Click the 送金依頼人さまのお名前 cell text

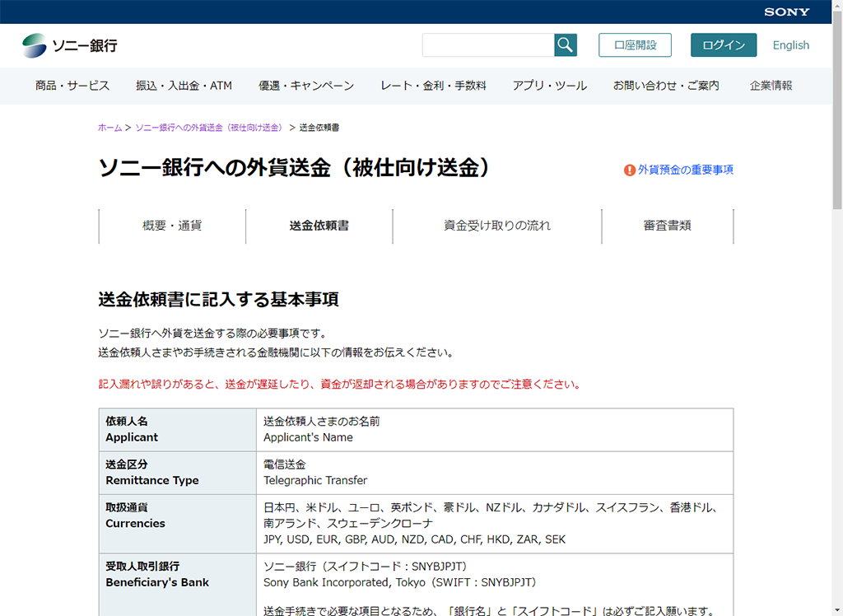click(x=322, y=422)
